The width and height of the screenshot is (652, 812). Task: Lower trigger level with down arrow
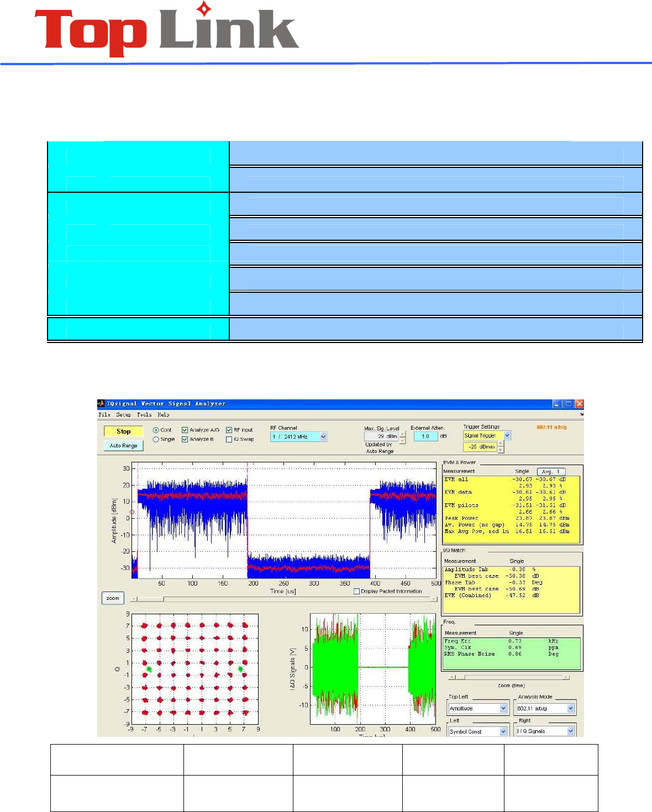point(501,450)
